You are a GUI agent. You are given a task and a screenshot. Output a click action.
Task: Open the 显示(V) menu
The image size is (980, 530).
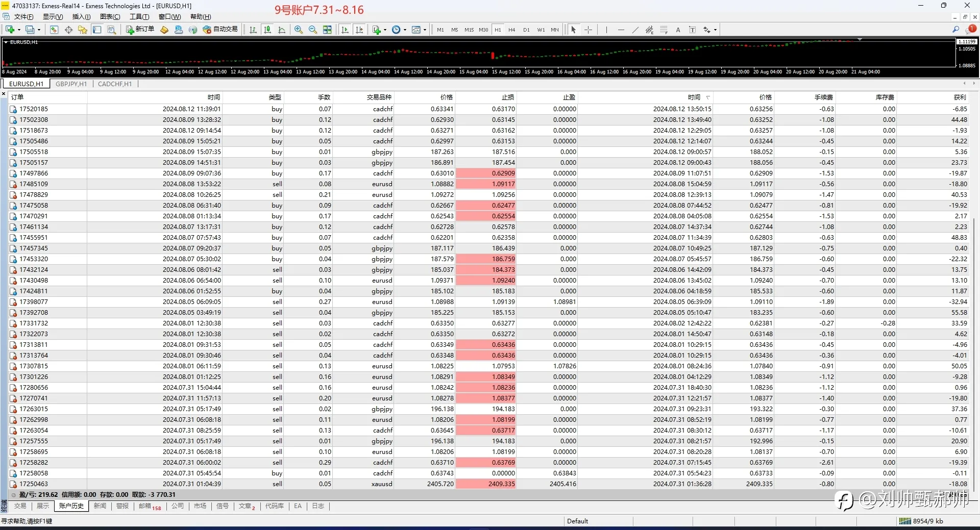click(x=53, y=17)
